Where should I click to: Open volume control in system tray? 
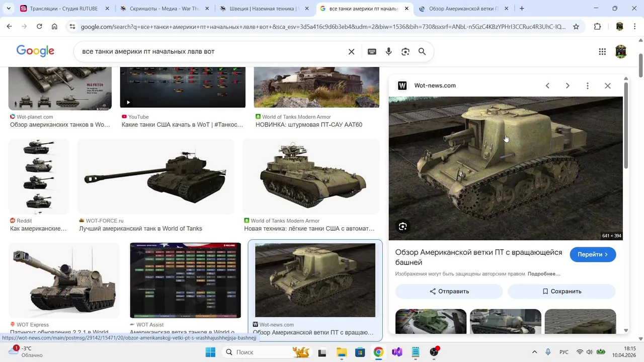pyautogui.click(x=590, y=352)
